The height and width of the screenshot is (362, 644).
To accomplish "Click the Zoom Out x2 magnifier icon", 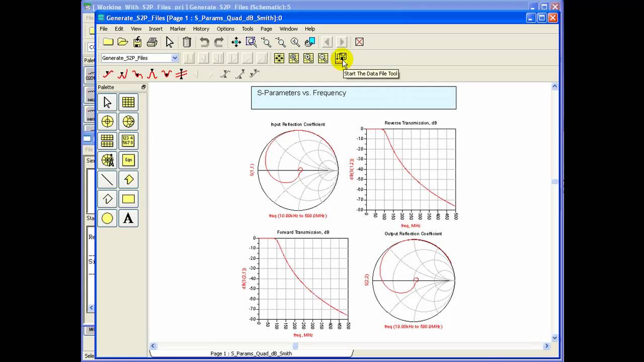I will tap(281, 42).
